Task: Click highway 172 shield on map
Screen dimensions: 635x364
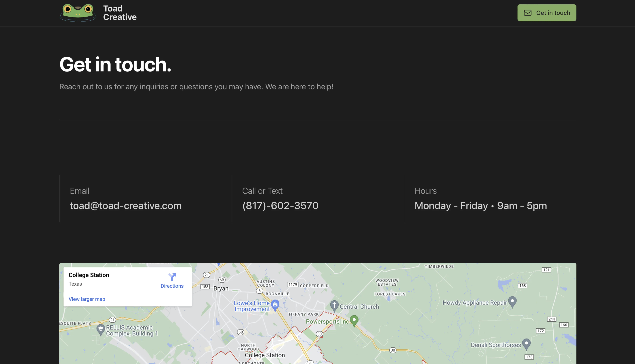Action: [541, 331]
